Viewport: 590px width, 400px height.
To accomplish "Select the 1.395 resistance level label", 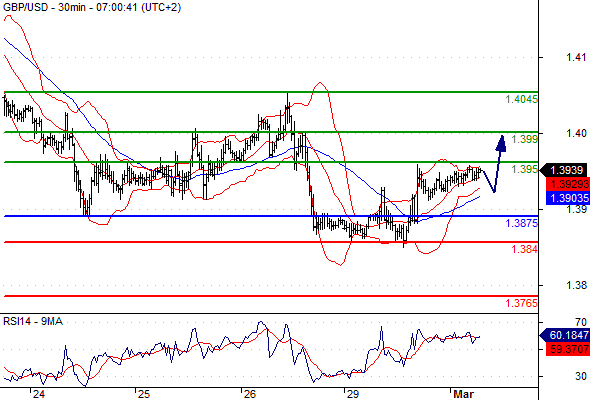I will point(525,169).
